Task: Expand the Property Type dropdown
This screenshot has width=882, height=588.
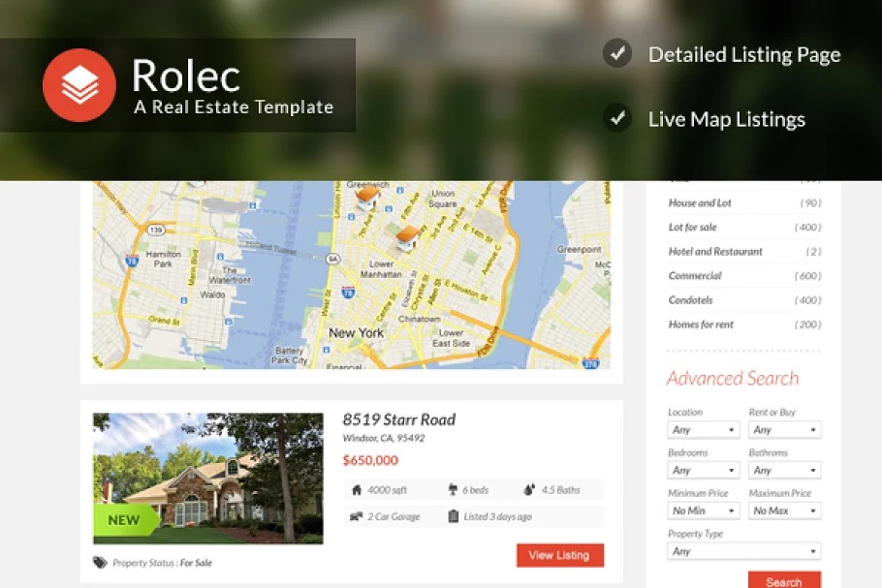Action: pos(743,551)
